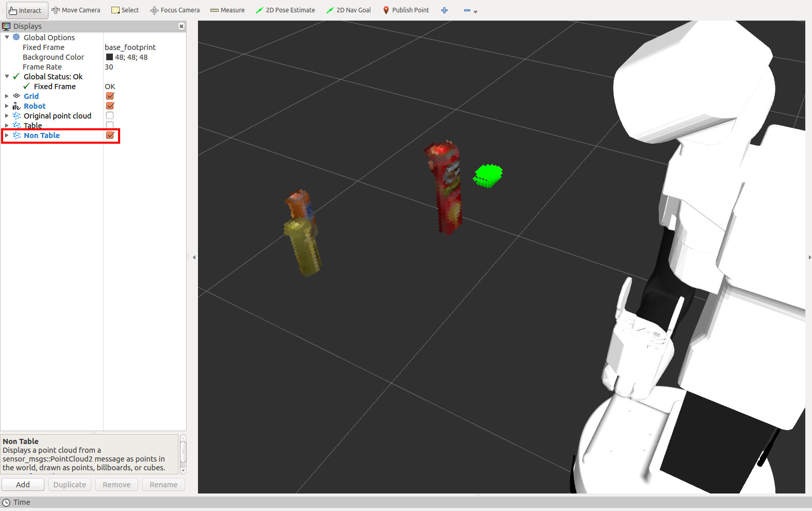Select the 2D Pose Estimate tool

(x=285, y=10)
